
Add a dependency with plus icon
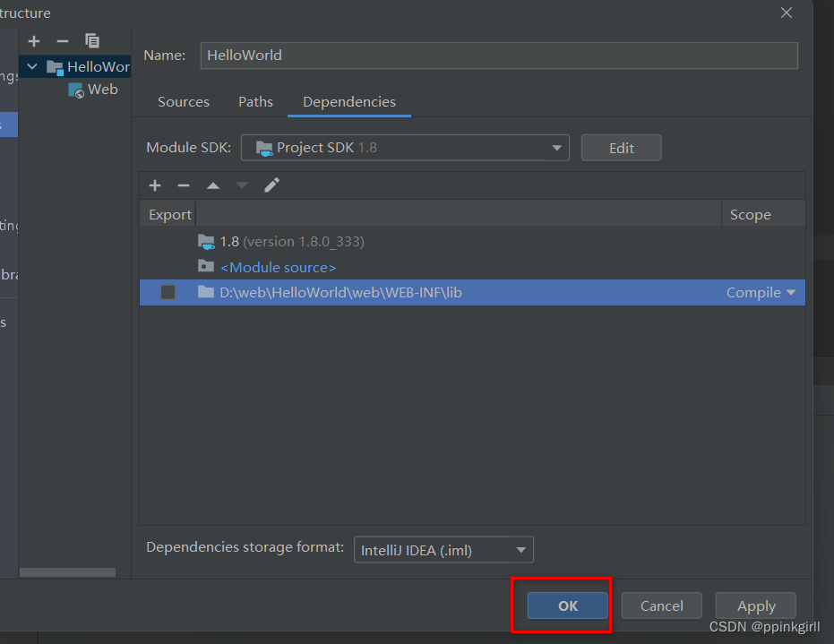point(155,185)
